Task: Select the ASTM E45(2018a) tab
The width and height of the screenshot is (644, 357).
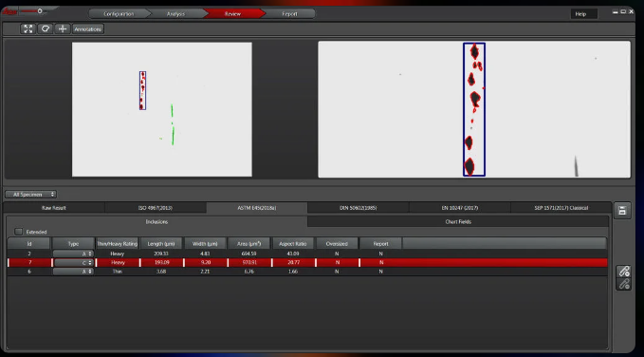Action: click(x=257, y=208)
